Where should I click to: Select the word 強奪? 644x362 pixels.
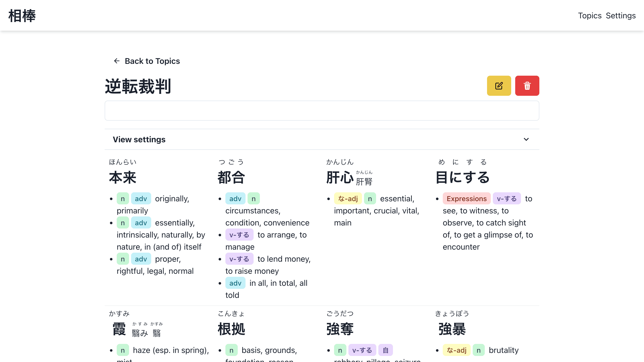coord(340,329)
